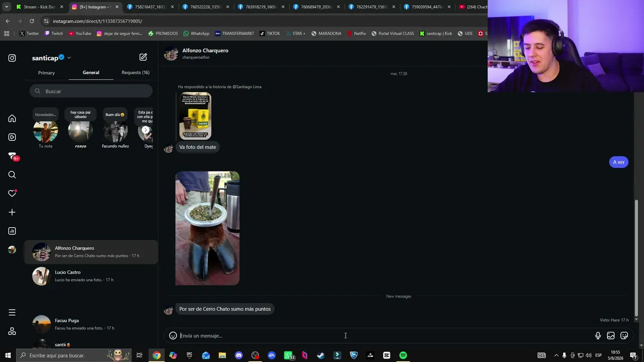Viewport: 644px width, 362px height.
Task: Open the mate photo in the chat
Action: click(x=207, y=228)
